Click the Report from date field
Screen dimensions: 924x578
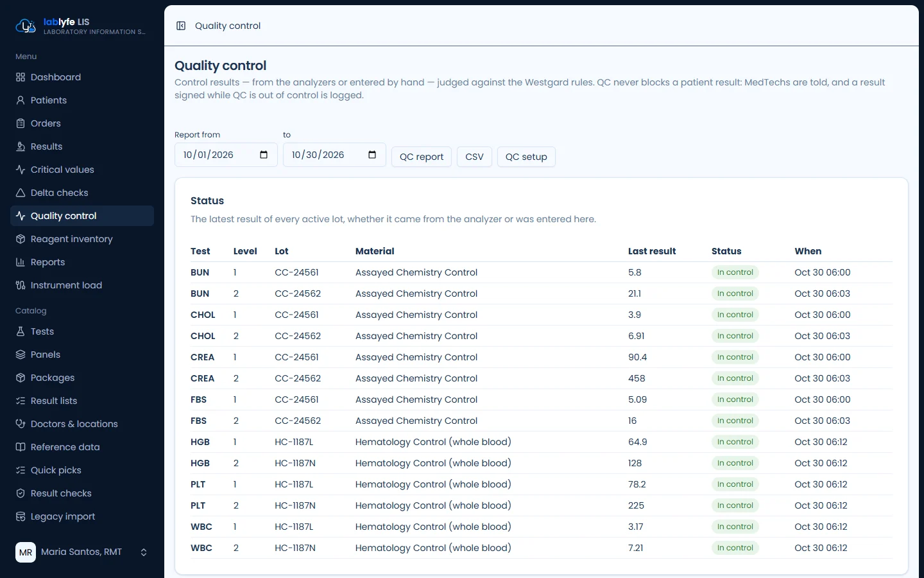[x=226, y=155]
